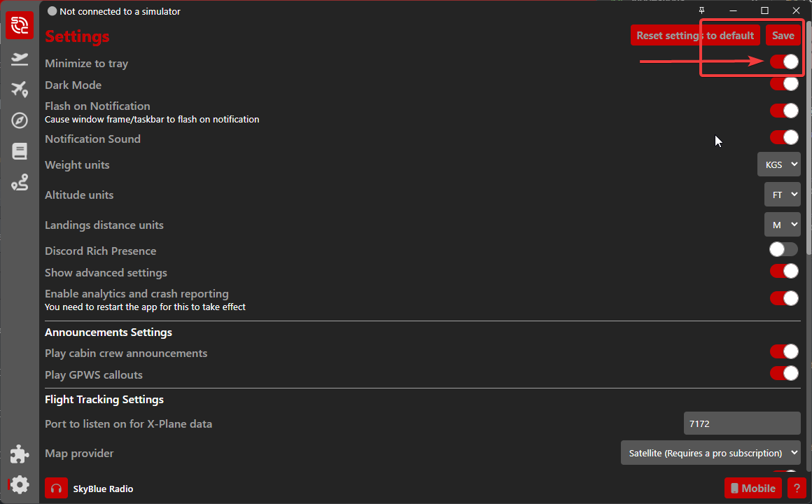Click the red headphones radio icon
Screen dimensions: 812x504
tap(56, 489)
